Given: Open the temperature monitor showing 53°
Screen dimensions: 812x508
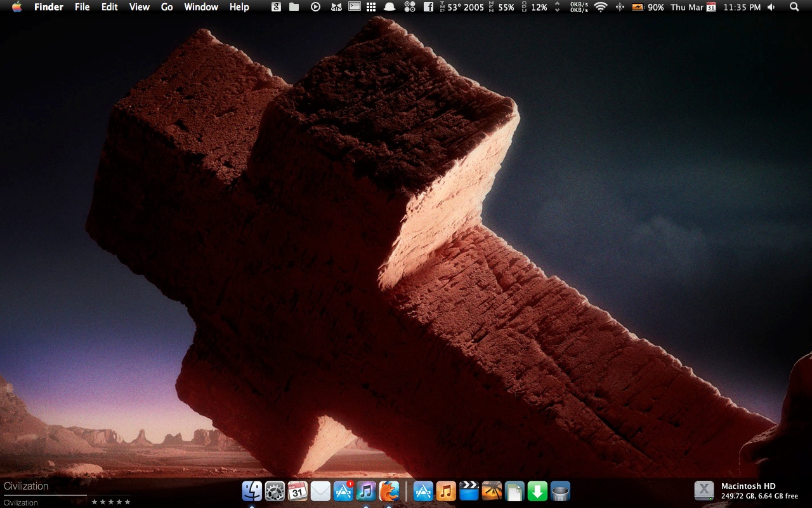Looking at the screenshot, I should point(462,7).
